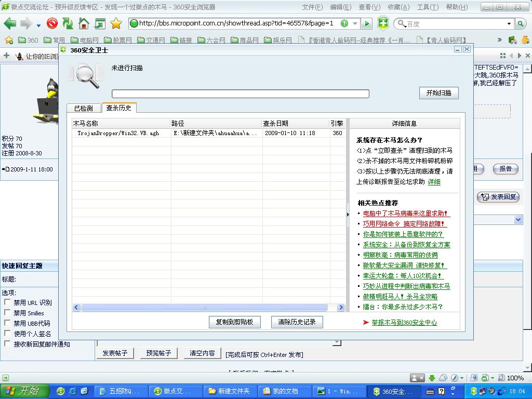Click the on-screen keyboard icon in taskbar
This screenshot has height=399, width=532.
pos(430,392)
